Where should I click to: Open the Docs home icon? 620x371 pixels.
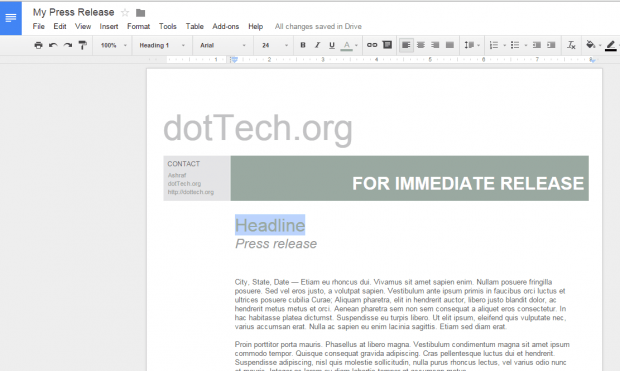(x=11, y=18)
